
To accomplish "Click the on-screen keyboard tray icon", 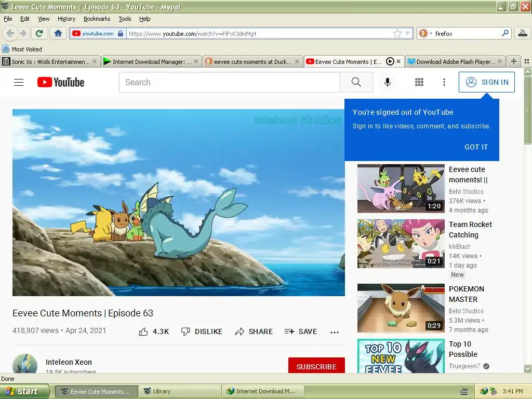I will (x=464, y=392).
